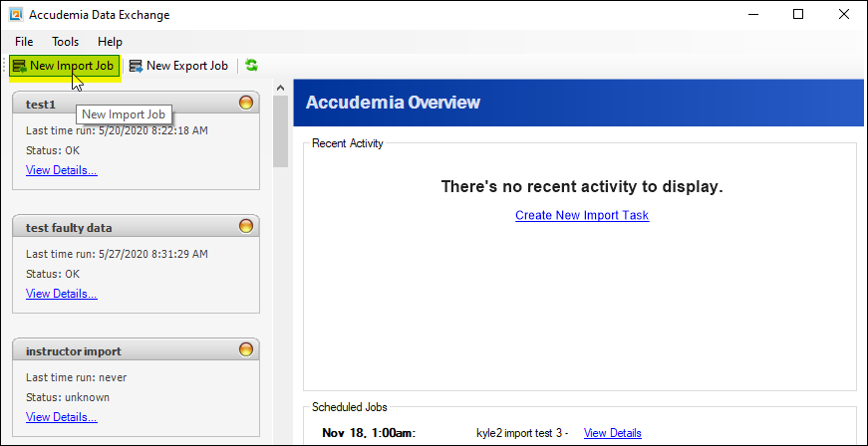Screen dimensions: 868x446
Task: Click the status icon on test faulty data card
Action: point(246,226)
